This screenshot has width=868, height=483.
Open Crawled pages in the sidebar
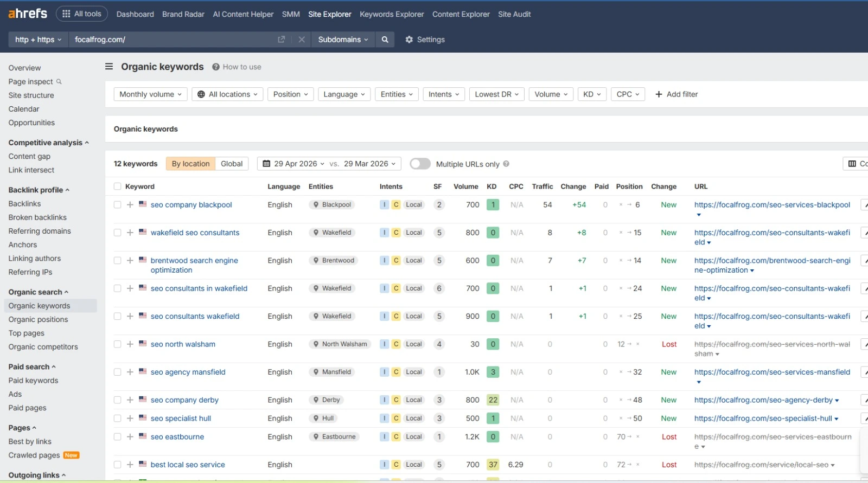pyautogui.click(x=34, y=455)
